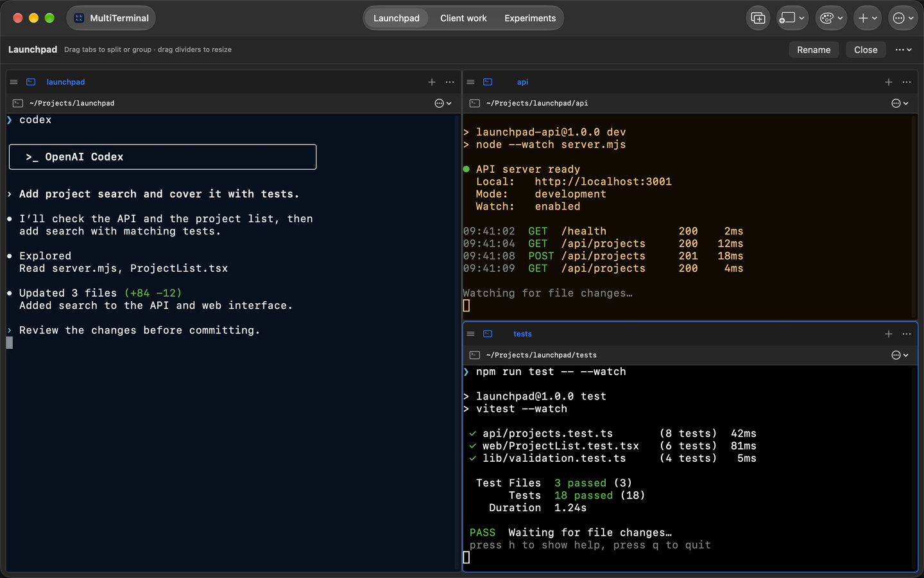Open the palette theme menu in the toolbar

tap(831, 18)
